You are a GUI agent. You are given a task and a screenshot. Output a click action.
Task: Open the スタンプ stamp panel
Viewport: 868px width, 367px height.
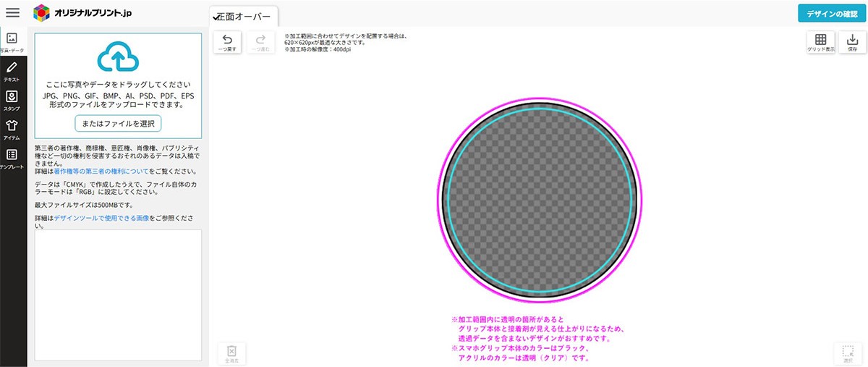[12, 101]
